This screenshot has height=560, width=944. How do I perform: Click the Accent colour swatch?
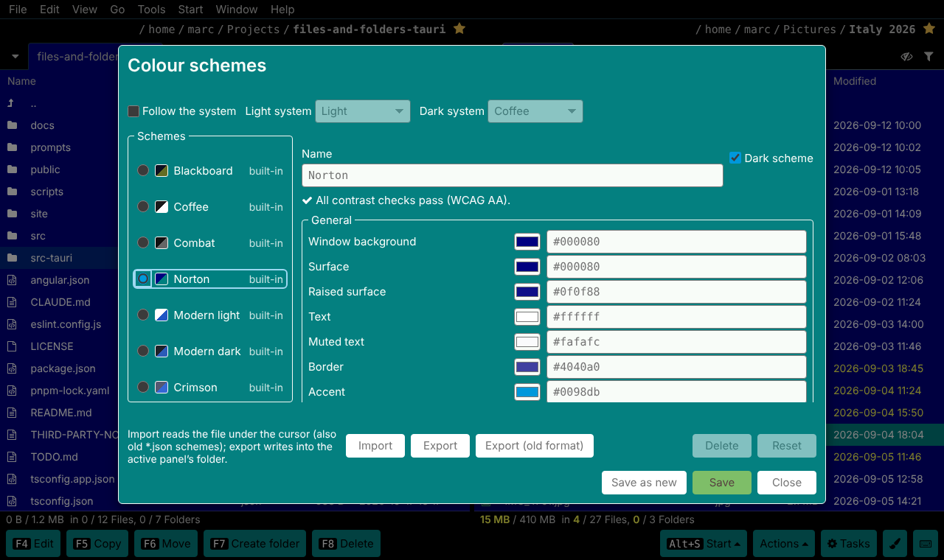(527, 392)
